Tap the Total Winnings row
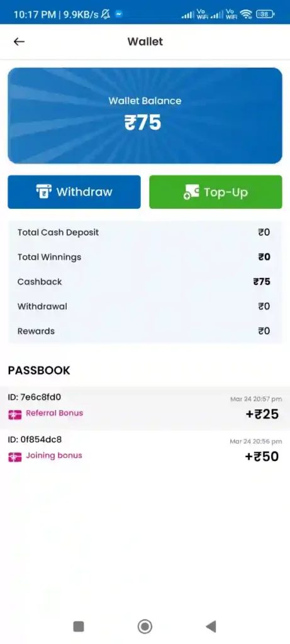Viewport: 290px width, 644px height. click(145, 257)
